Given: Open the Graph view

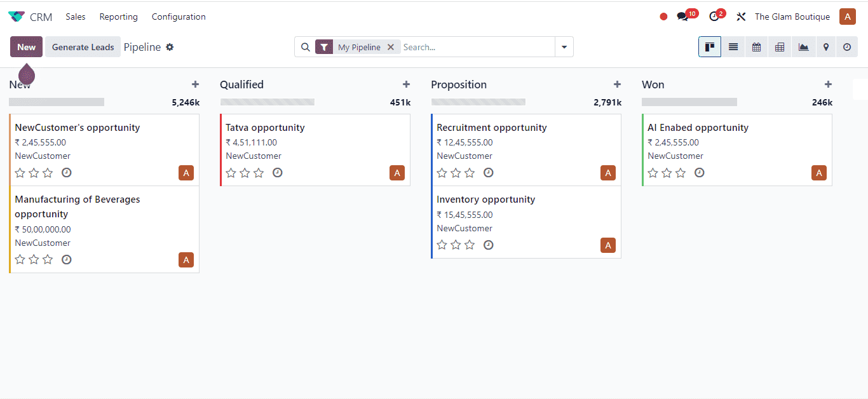Looking at the screenshot, I should coord(803,46).
